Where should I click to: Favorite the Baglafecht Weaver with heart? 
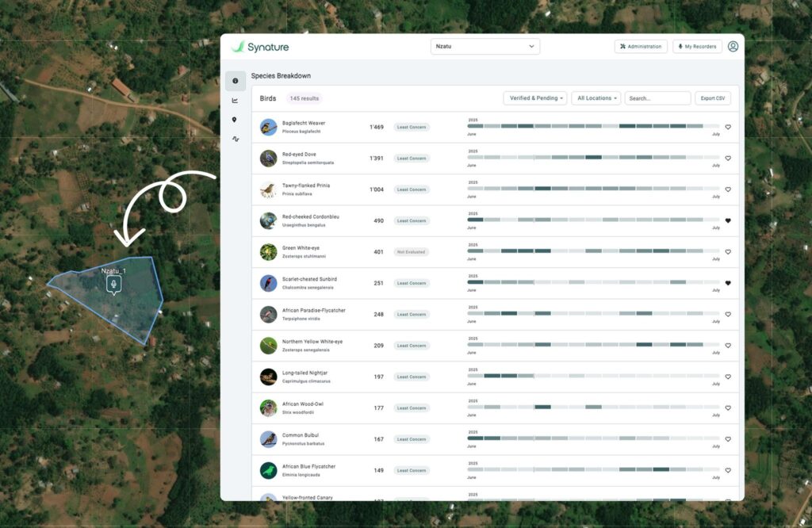pos(728,127)
